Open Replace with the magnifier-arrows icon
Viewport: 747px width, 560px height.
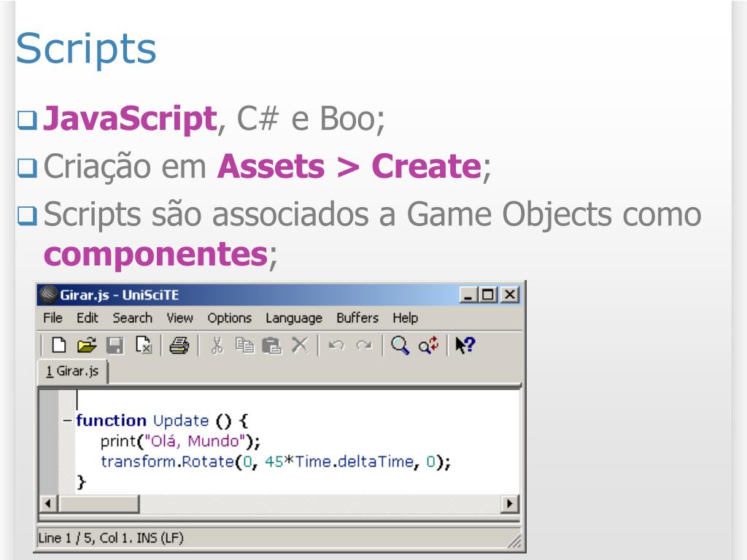428,345
